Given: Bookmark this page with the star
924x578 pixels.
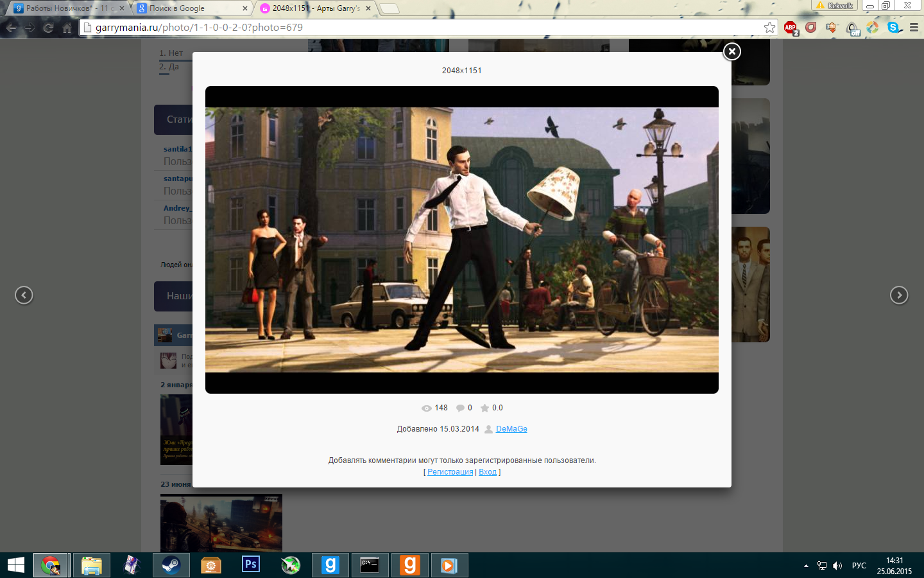Looking at the screenshot, I should (769, 28).
